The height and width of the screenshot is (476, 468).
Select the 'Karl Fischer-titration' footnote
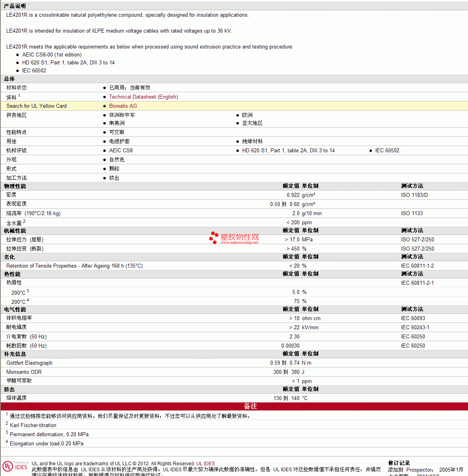click(33, 425)
